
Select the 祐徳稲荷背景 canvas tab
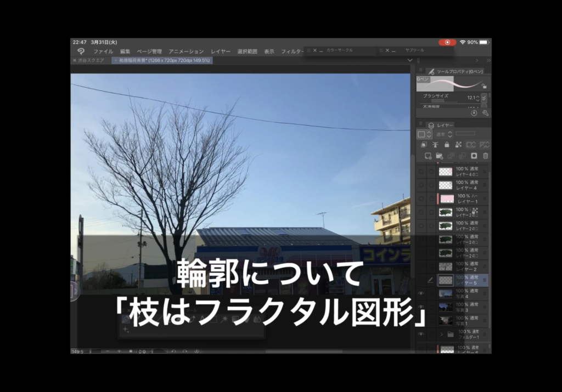coord(162,60)
